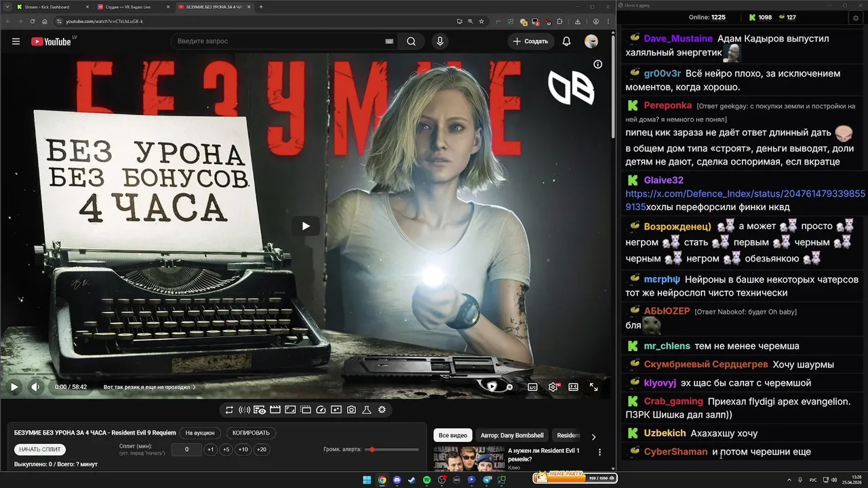
Task: Mute the video with the volume icon
Action: (x=36, y=387)
